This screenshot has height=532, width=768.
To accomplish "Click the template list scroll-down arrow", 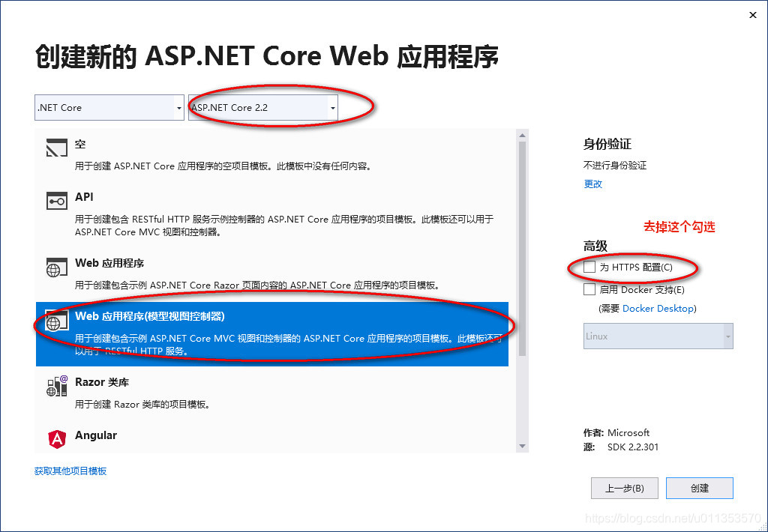I will click(522, 446).
